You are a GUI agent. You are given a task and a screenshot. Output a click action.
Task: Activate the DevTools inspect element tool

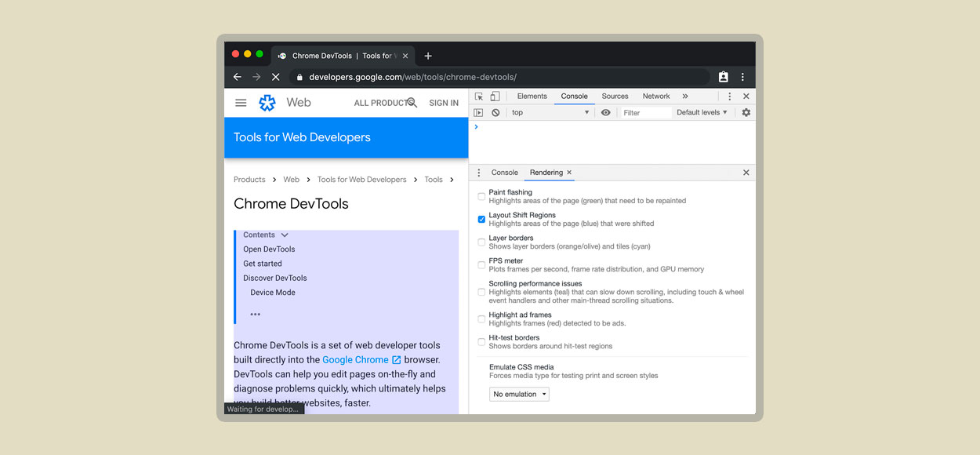[479, 96]
